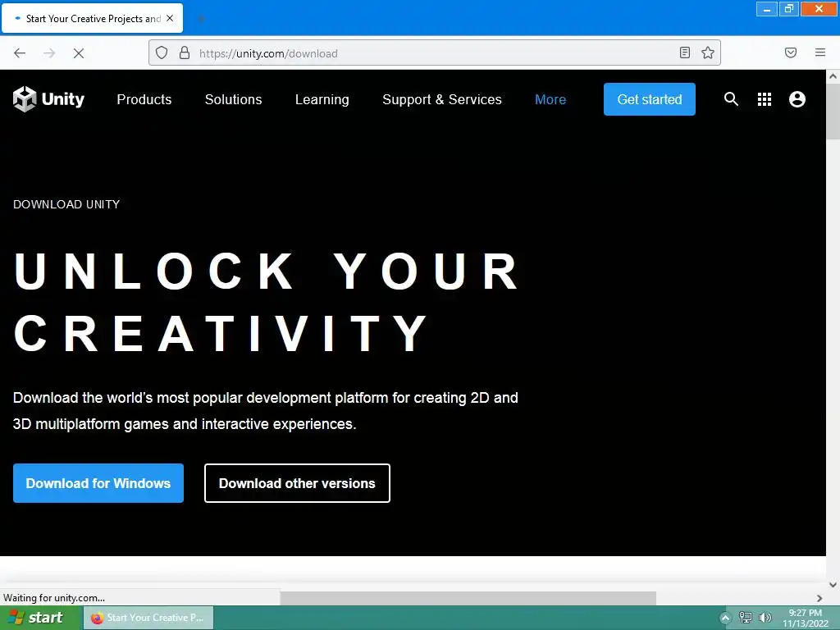Click the vertical scrollbar thumb

click(x=833, y=112)
